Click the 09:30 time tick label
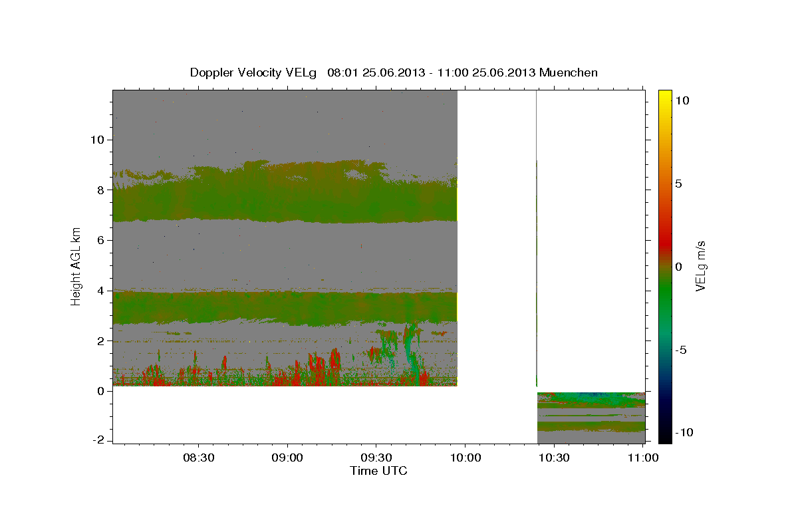798x532 pixels. [x=376, y=458]
